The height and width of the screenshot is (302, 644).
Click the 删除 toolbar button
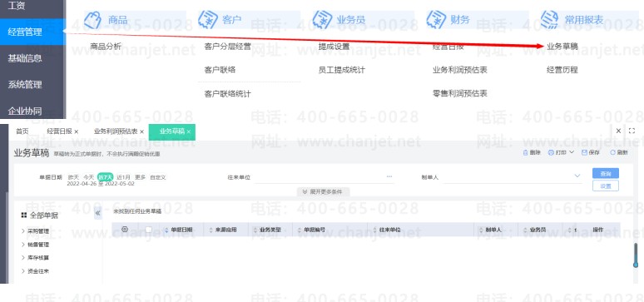[x=532, y=152]
